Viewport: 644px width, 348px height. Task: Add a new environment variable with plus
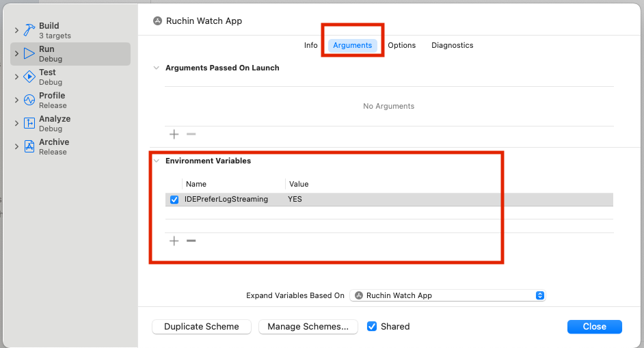pyautogui.click(x=174, y=241)
